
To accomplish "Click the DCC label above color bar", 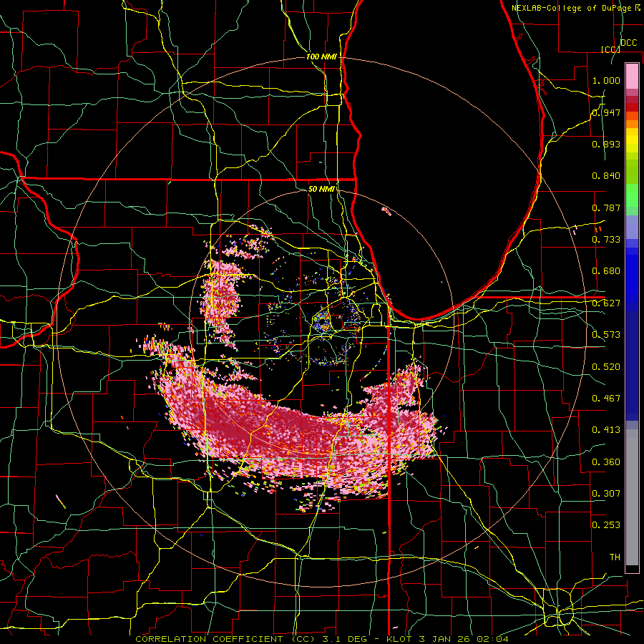I will tap(628, 43).
